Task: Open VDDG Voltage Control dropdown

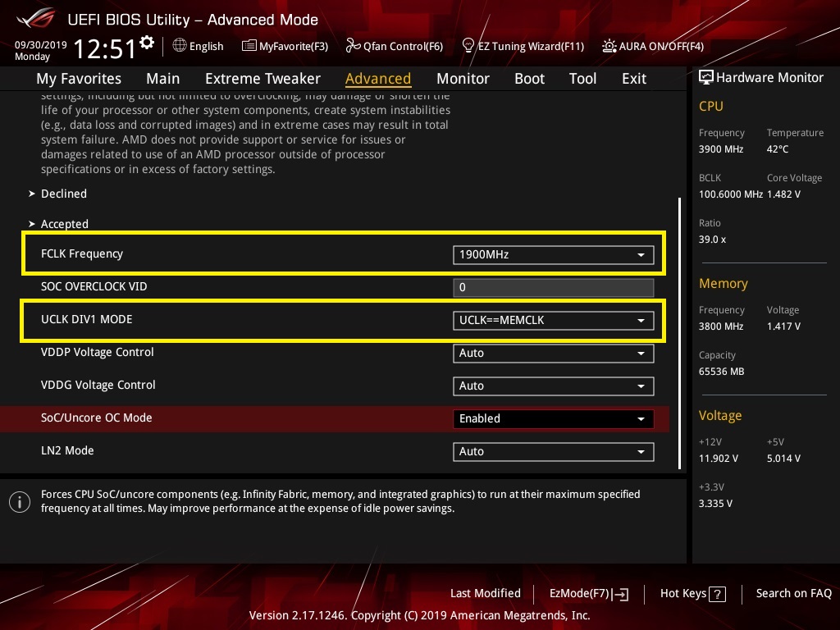Action: coord(553,386)
